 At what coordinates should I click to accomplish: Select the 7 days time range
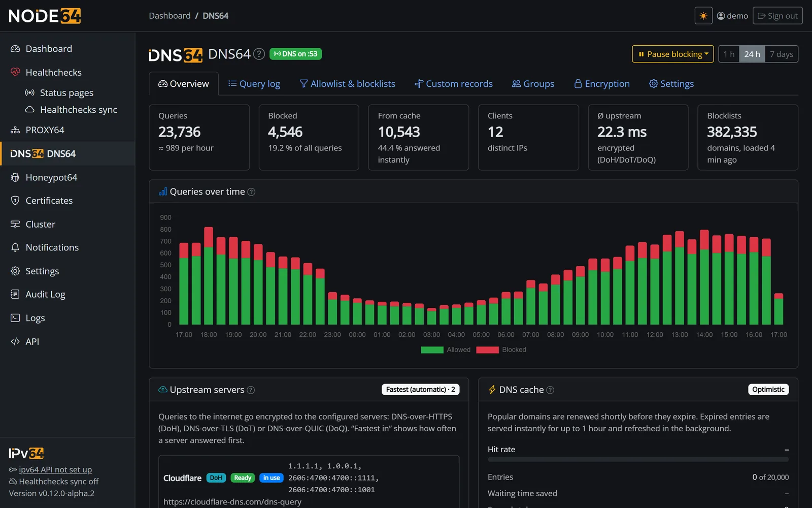click(x=782, y=54)
